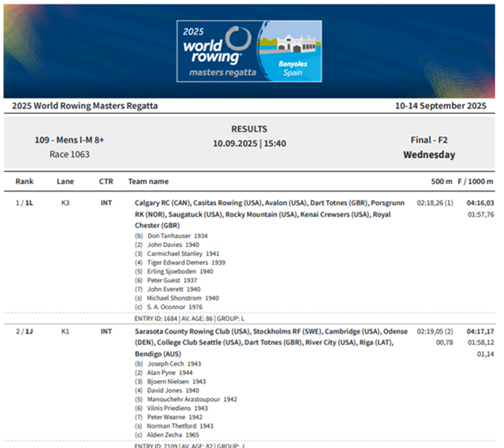This screenshot has width=504, height=448.
Task: Click the '500 m' column header
Action: click(x=442, y=181)
